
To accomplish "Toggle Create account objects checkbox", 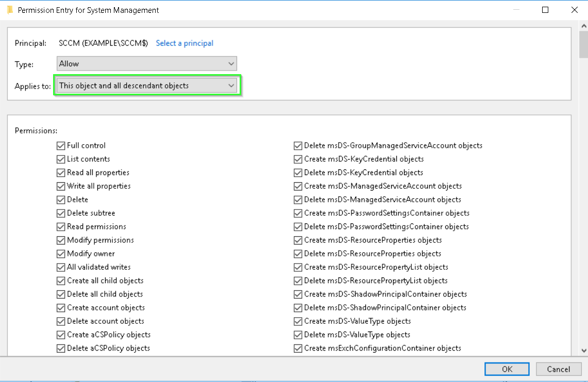I will pyautogui.click(x=61, y=308).
